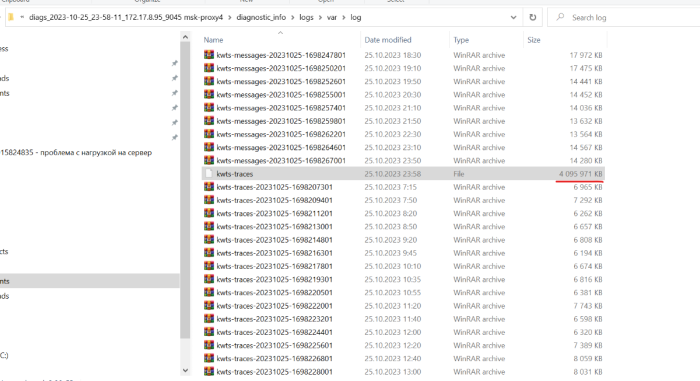
Task: Click WinRAR icon of kwts-messages-20231025-1698247801
Action: (x=208, y=54)
